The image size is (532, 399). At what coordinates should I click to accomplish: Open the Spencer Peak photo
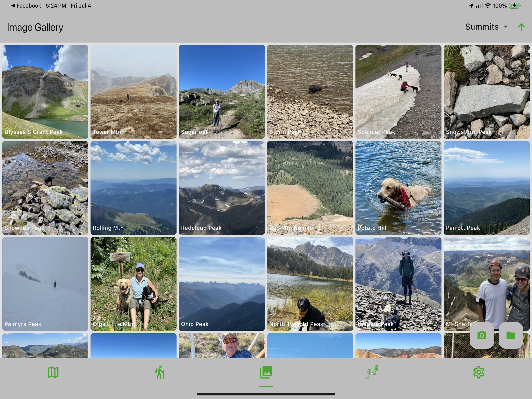tap(398, 92)
